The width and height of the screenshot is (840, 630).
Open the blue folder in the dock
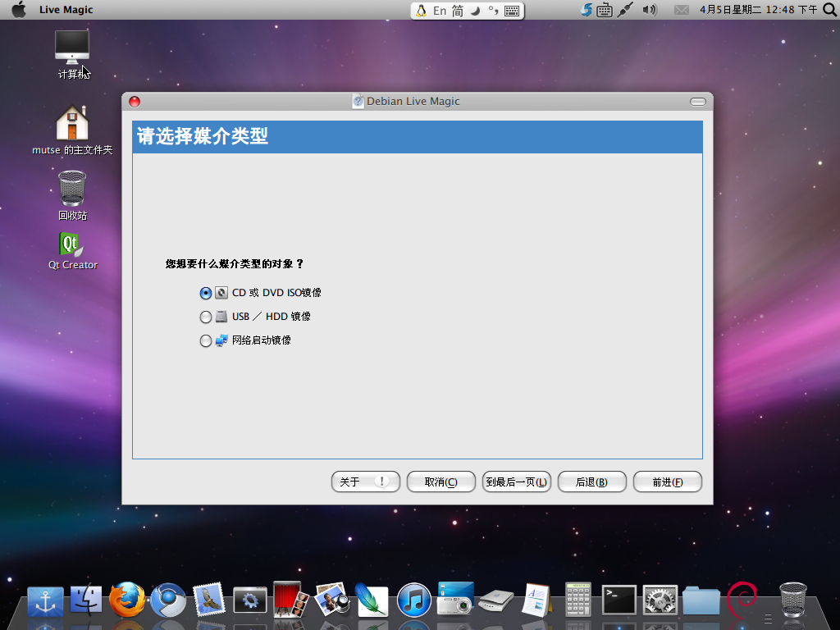(x=701, y=600)
